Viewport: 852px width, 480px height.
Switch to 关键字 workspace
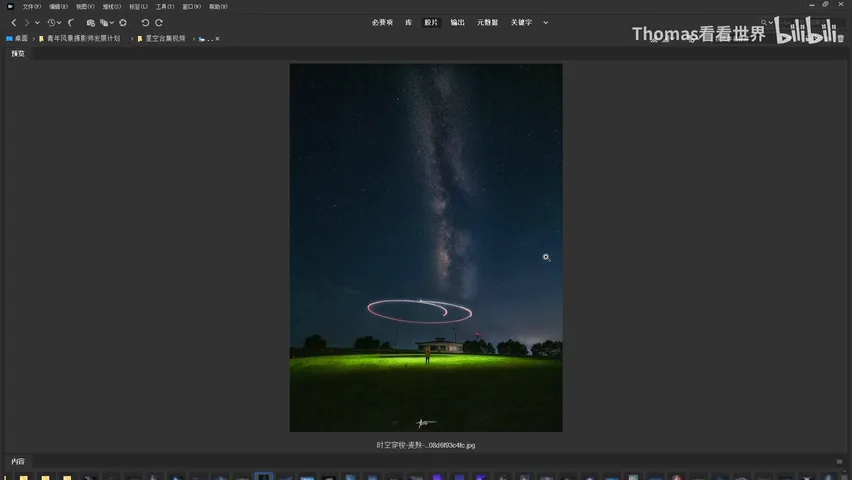521,23
